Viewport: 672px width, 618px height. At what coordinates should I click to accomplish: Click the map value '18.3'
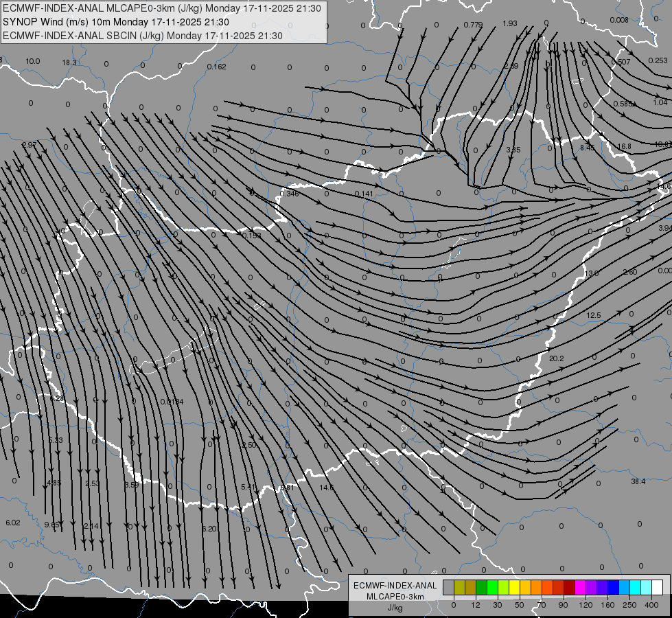[69, 62]
